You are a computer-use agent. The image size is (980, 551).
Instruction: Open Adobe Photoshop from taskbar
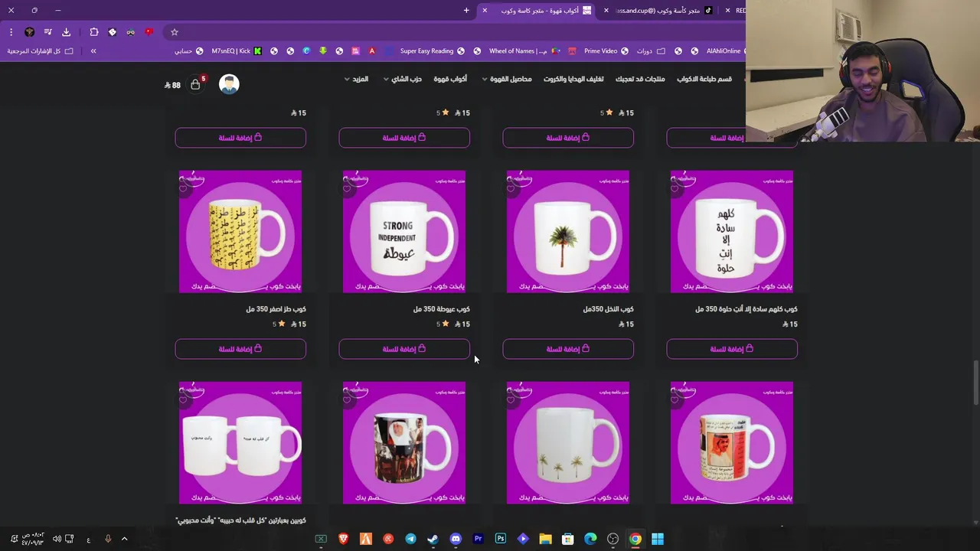[x=500, y=539]
